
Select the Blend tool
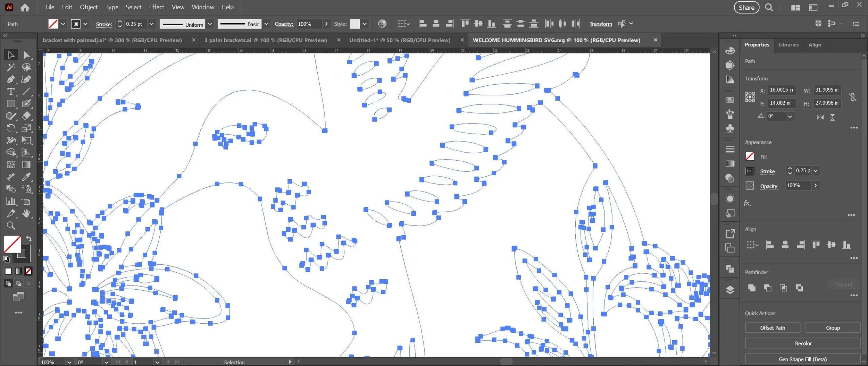[x=11, y=189]
